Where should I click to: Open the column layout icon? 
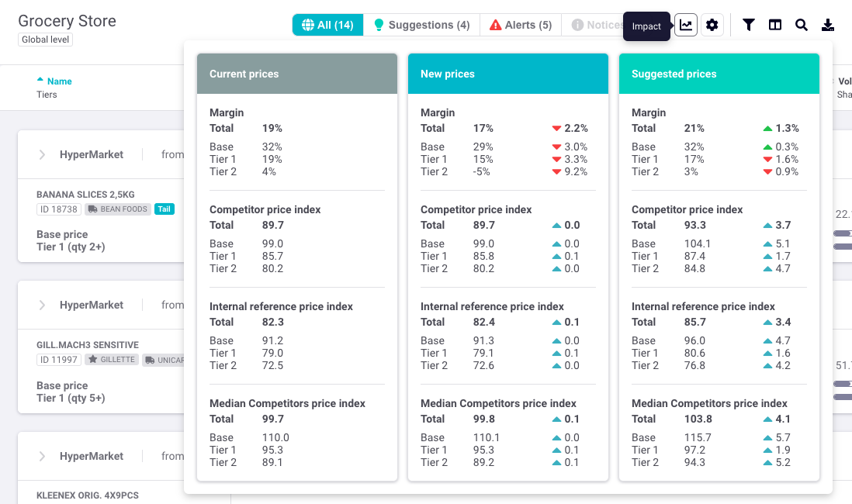(x=775, y=25)
